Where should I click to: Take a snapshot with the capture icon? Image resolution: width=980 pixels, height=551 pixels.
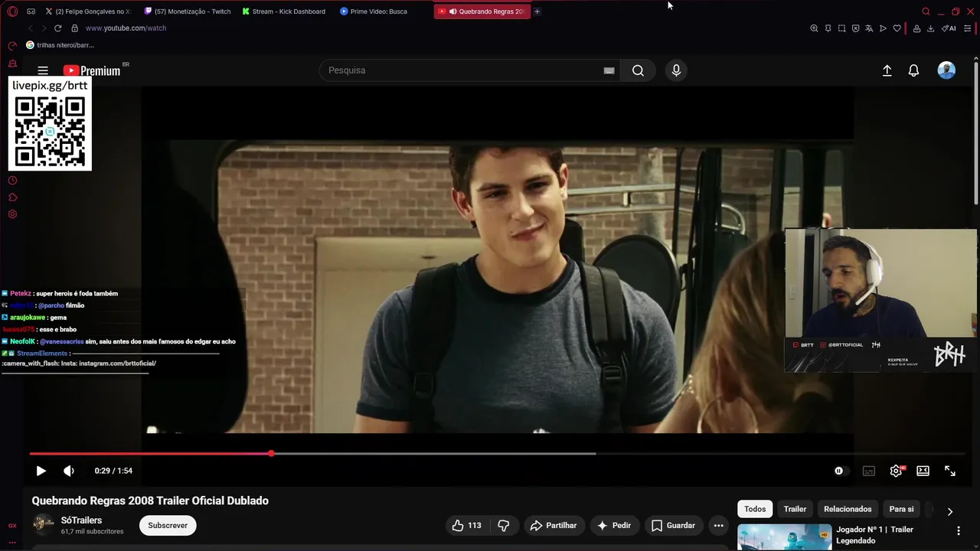coord(841,28)
